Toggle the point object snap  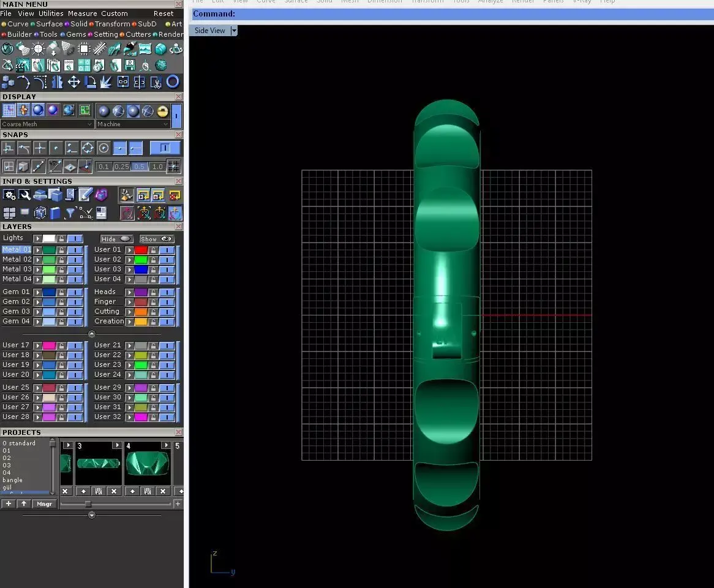(56, 148)
